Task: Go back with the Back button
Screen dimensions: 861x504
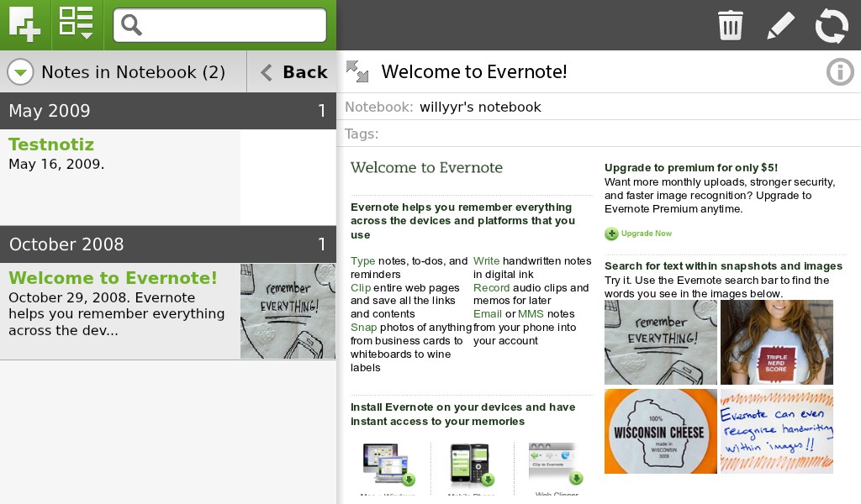Action: click(x=292, y=72)
